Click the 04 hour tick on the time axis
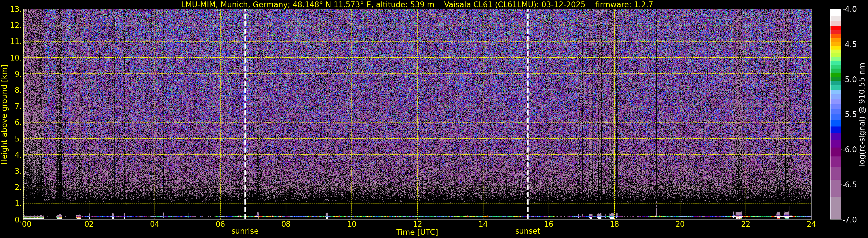Image resolution: width=868 pixels, height=238 pixels. coord(154,224)
